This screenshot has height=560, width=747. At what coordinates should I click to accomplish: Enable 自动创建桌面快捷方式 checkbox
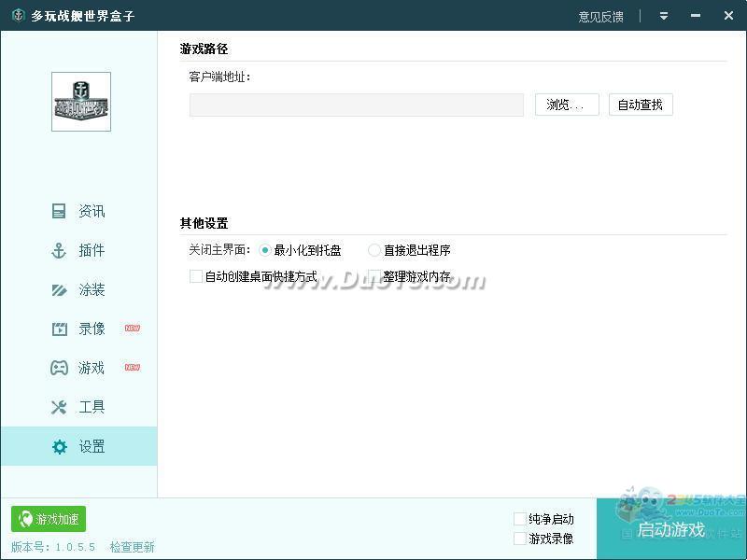tap(196, 276)
